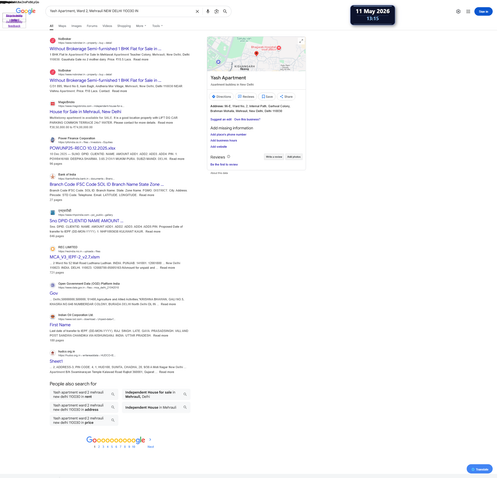Open search by image camera icon

[x=218, y=11]
